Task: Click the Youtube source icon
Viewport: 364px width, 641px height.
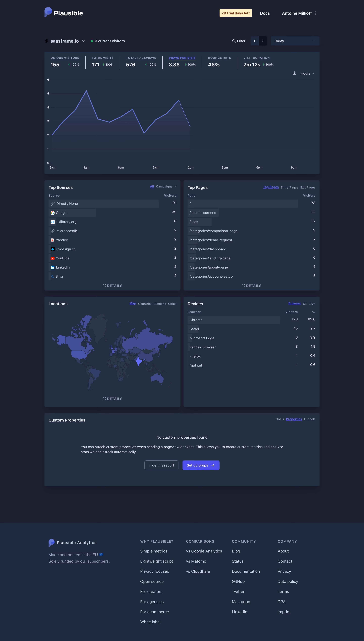Action: [52, 258]
